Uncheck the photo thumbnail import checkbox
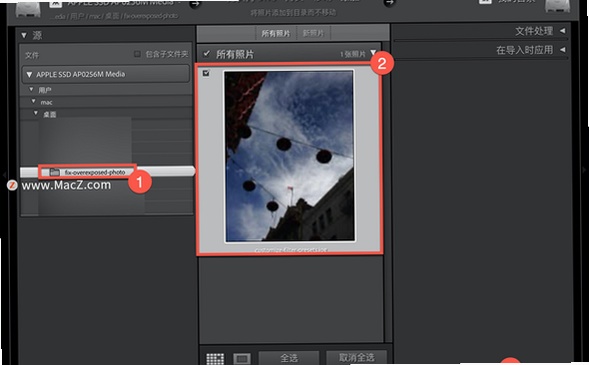The height and width of the screenshot is (365, 589). point(206,73)
